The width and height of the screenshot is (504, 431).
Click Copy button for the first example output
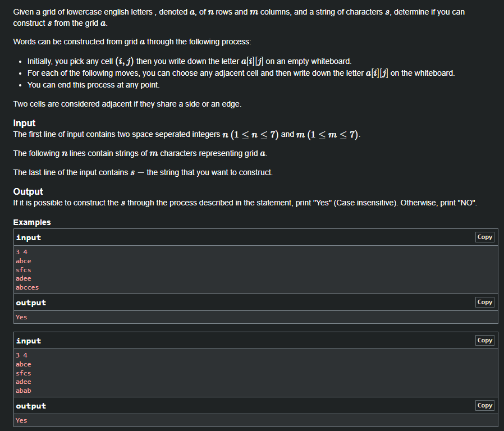coord(484,302)
